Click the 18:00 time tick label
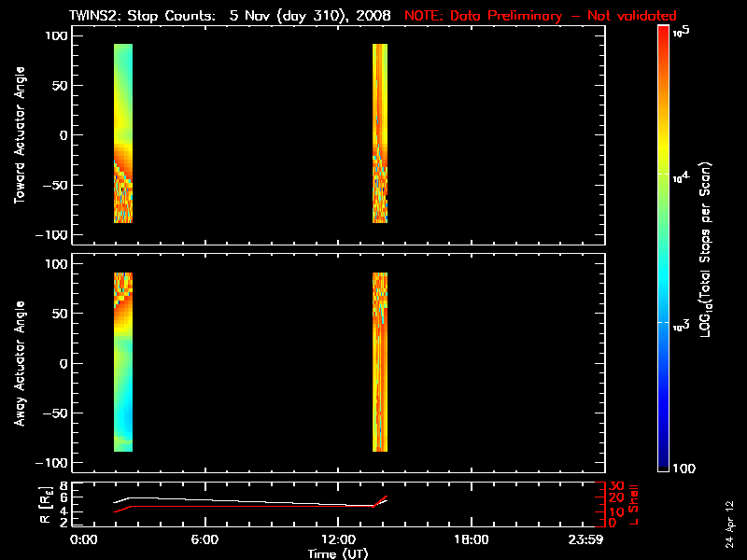747x560 pixels. pyautogui.click(x=472, y=540)
